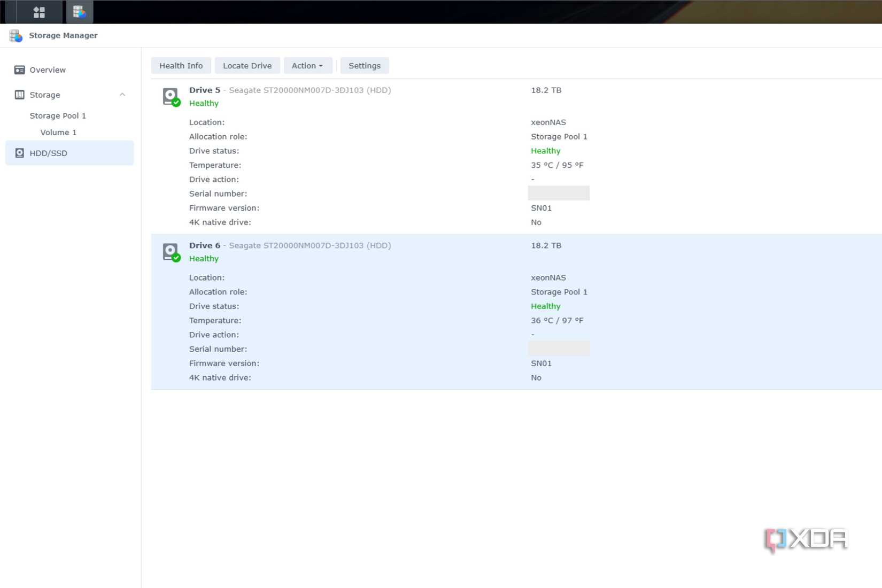Click the Health Info button
Screen dimensions: 882x588
pyautogui.click(x=181, y=66)
